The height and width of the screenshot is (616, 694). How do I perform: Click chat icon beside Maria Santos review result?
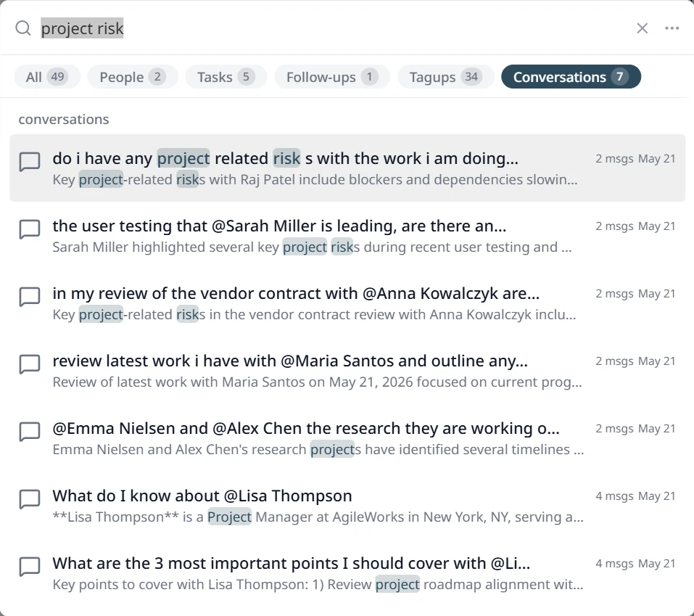pyautogui.click(x=30, y=364)
